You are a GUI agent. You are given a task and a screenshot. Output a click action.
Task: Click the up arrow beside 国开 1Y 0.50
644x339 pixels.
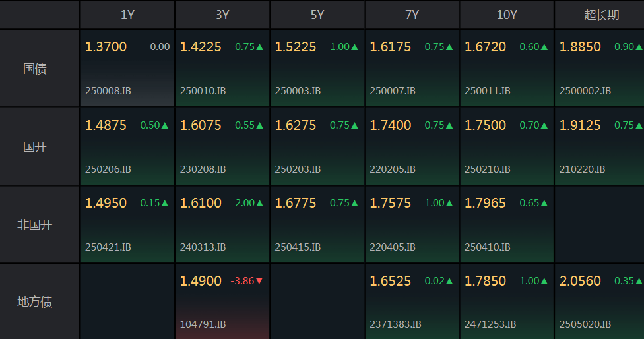165,125
